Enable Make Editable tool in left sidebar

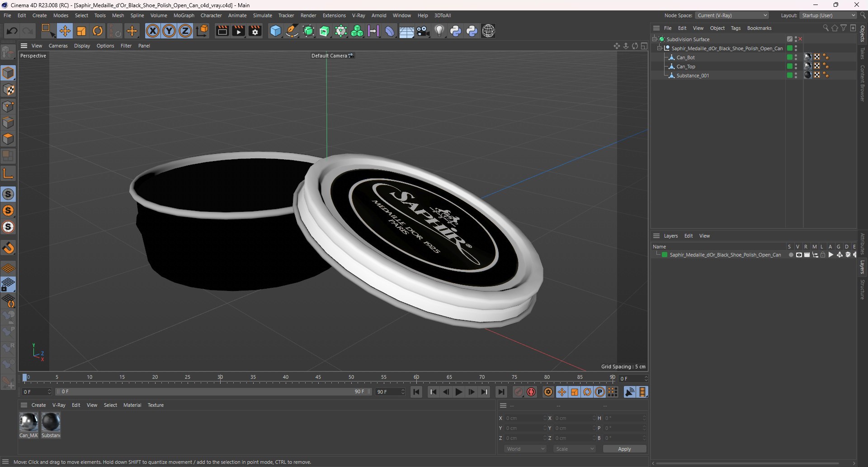(8, 53)
